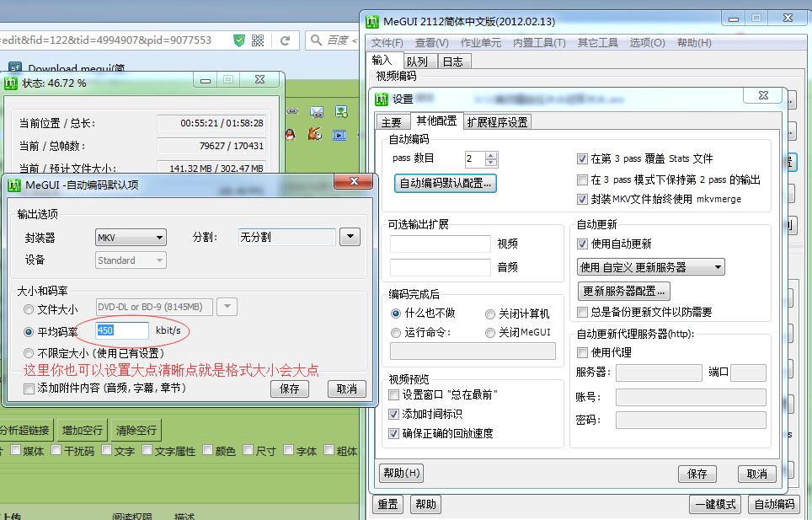812x520 pixels.
Task: Select the average bitrate radio option
Action: pyautogui.click(x=29, y=332)
